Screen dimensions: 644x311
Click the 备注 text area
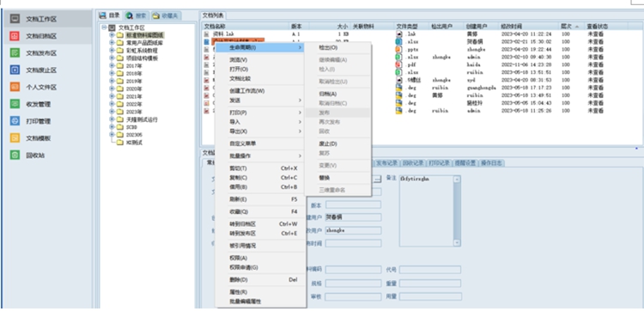[x=426, y=211]
